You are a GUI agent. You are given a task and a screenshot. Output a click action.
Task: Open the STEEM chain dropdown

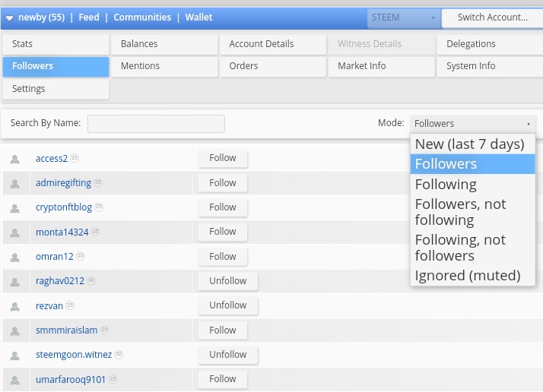[x=402, y=17]
